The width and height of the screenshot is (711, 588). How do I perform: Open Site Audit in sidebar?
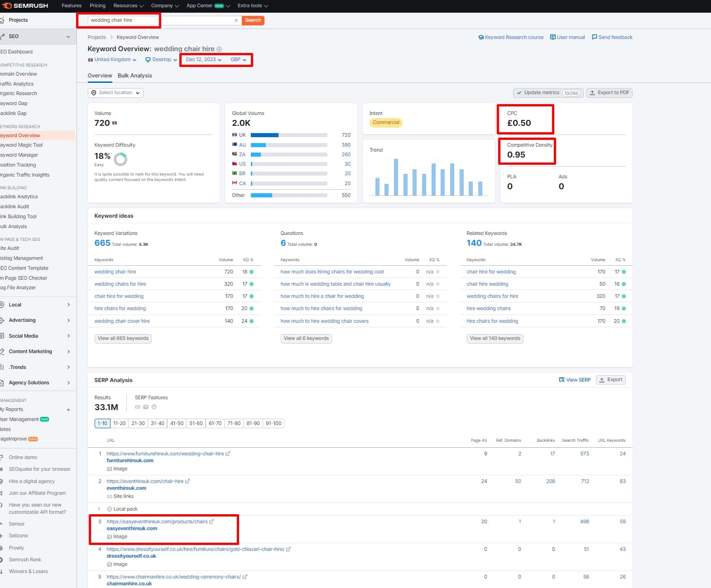click(10, 248)
